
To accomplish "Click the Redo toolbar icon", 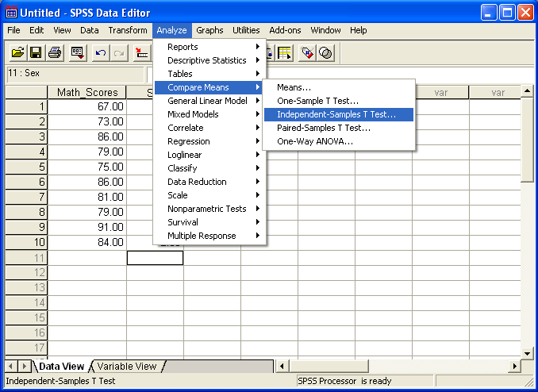I will 119,53.
